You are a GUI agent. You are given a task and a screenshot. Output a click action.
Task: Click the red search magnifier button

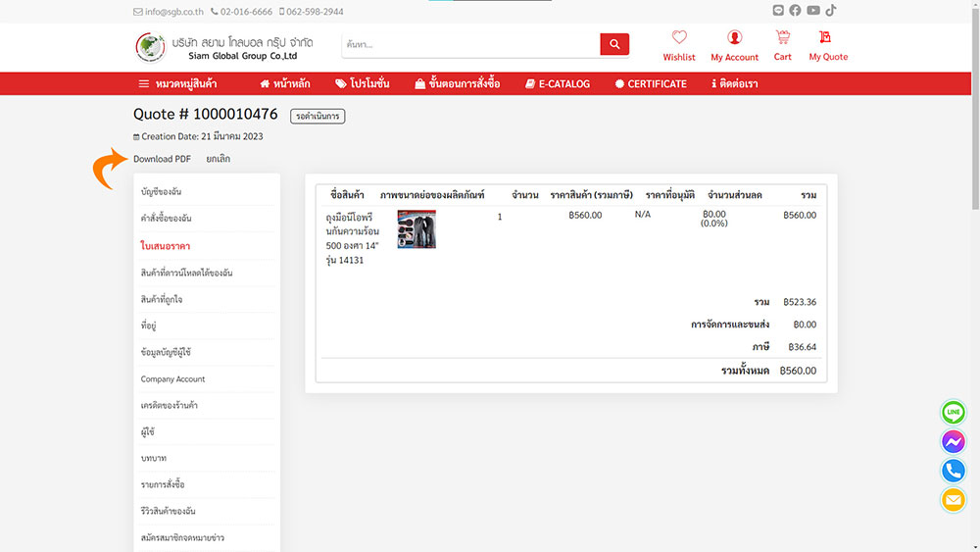[614, 44]
